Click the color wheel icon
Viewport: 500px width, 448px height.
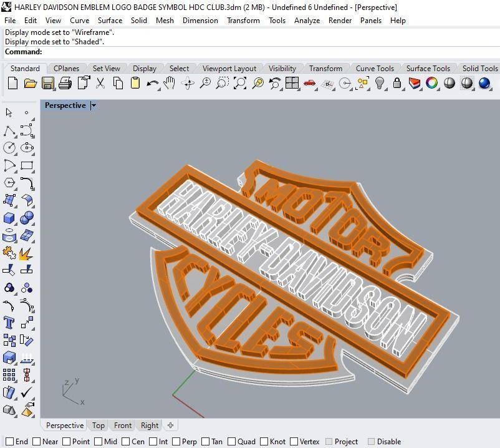click(432, 83)
